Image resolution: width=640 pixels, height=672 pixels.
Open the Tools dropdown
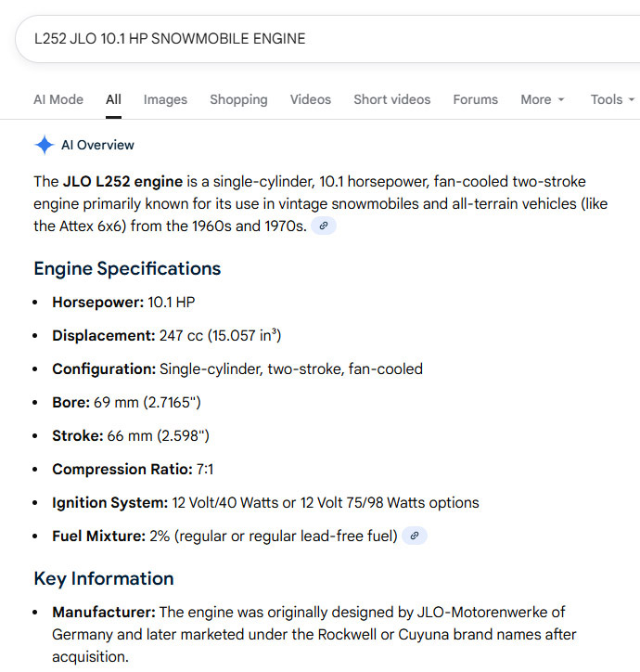(612, 99)
